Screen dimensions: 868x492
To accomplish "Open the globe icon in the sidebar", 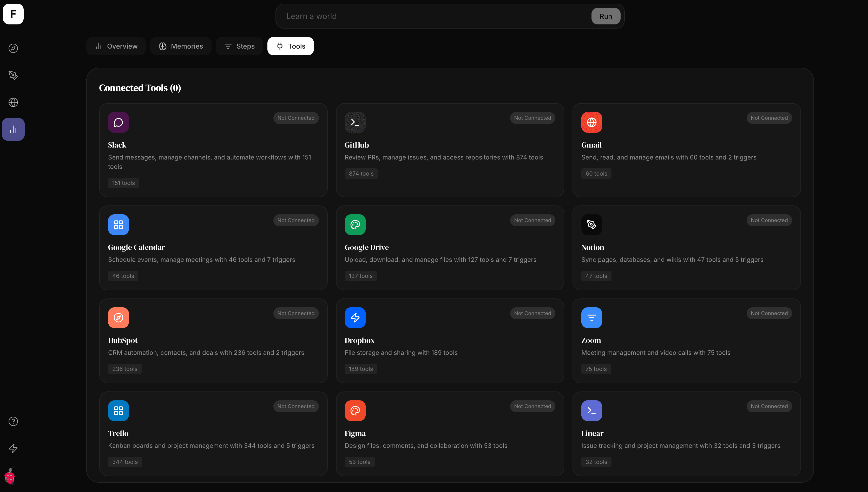I will click(x=13, y=102).
